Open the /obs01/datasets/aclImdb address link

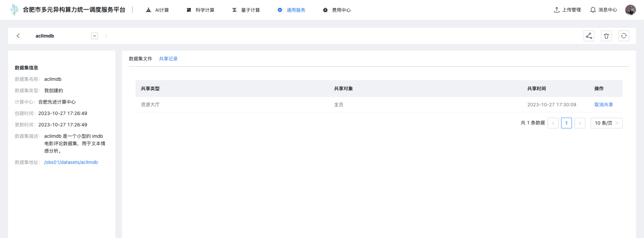(71, 162)
